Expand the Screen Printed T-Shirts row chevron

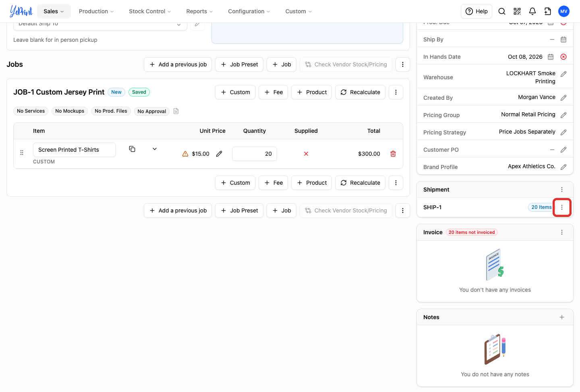[155, 149]
